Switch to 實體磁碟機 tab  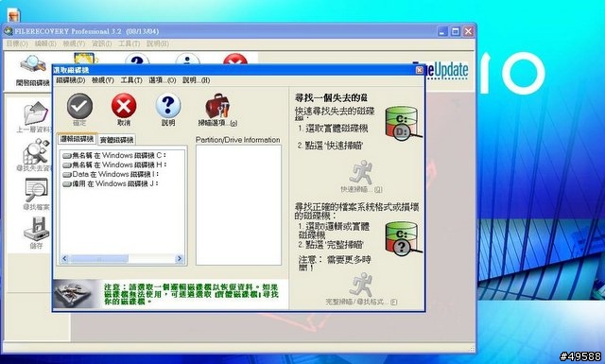point(116,140)
